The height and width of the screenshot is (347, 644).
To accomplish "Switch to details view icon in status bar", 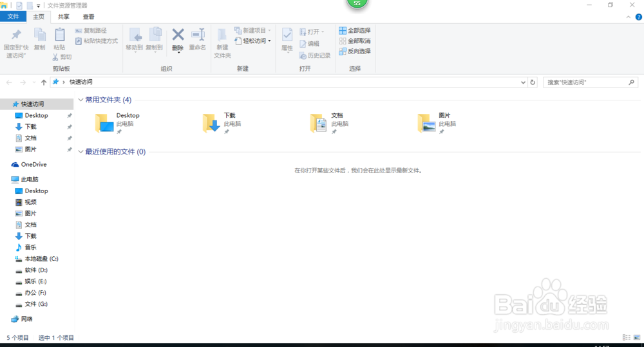I will (627, 337).
